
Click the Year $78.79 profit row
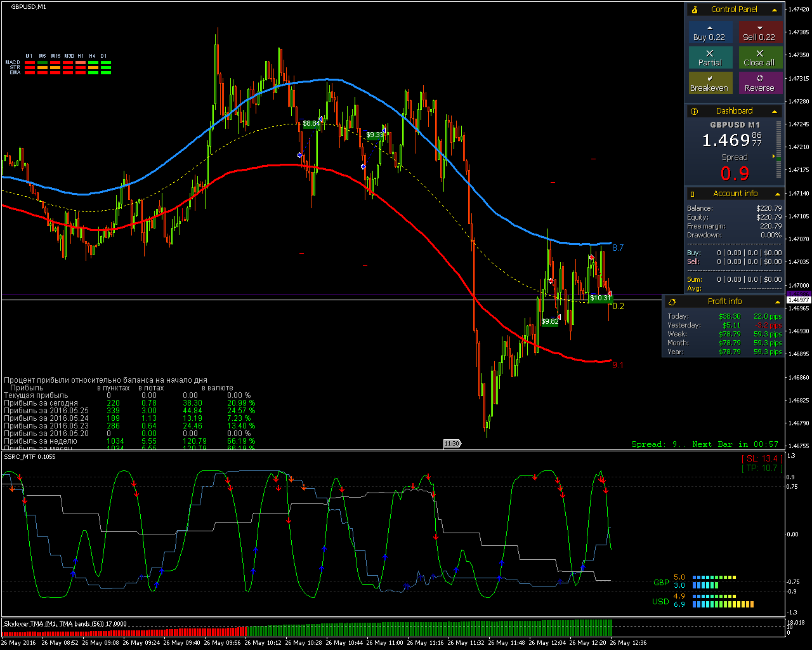tap(724, 352)
